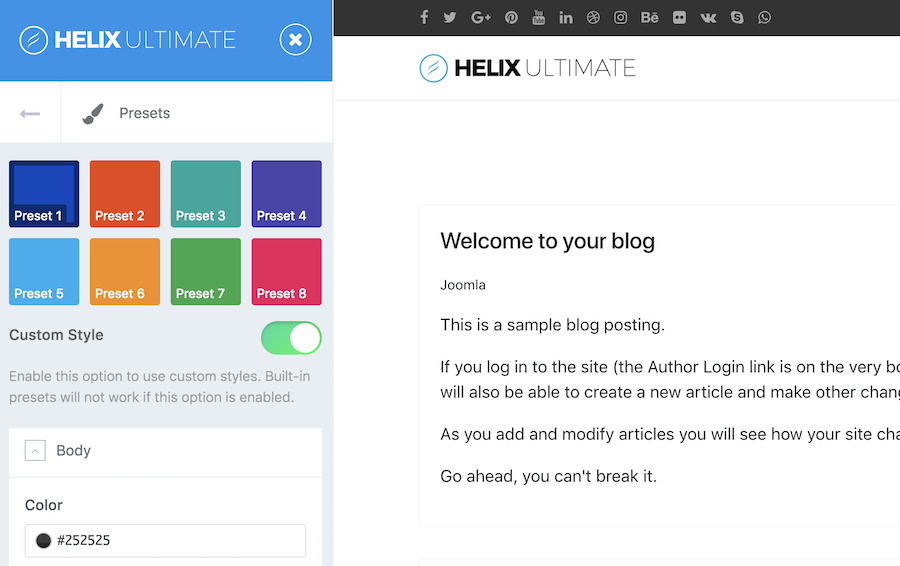Open the WhatsApp social icon
The height and width of the screenshot is (566, 900).
click(765, 17)
